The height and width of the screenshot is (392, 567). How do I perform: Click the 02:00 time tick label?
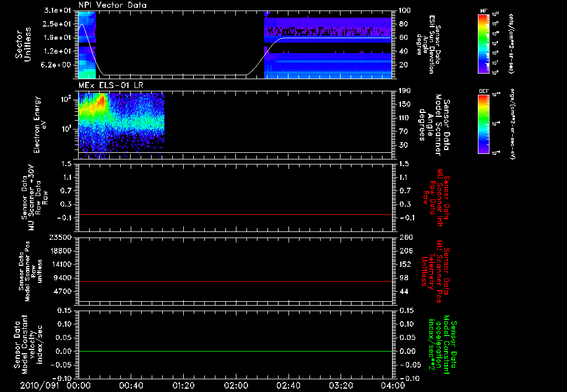pos(236,385)
